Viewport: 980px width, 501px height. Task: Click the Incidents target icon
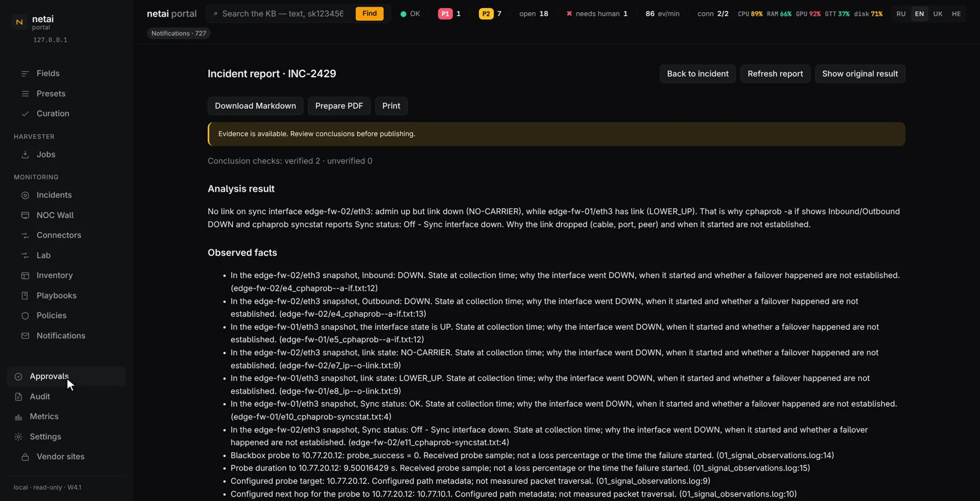coord(25,195)
